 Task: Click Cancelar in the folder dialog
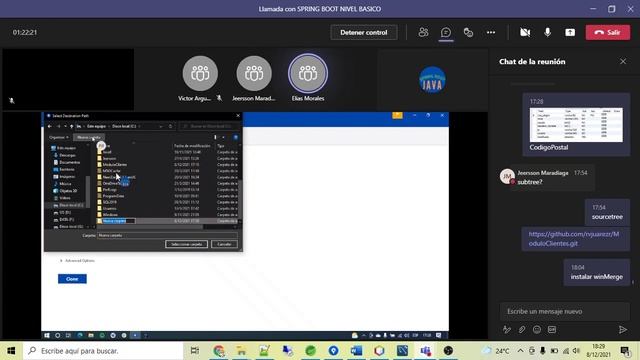(224, 244)
